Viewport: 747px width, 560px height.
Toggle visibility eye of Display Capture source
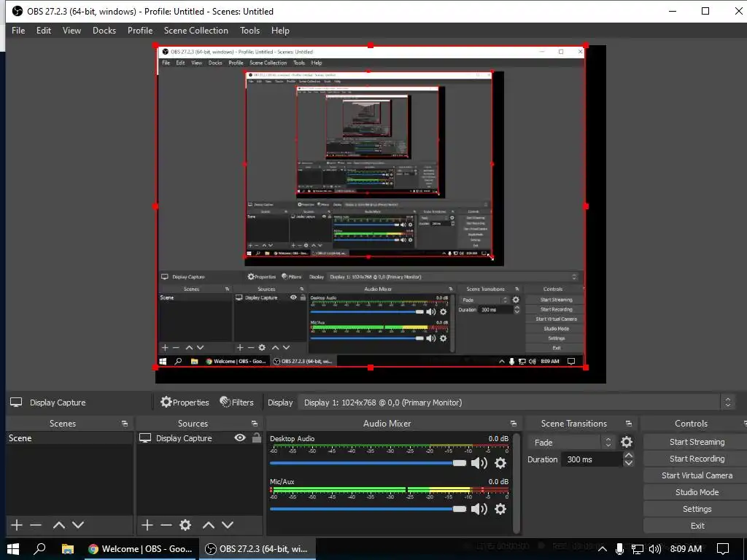click(x=240, y=437)
